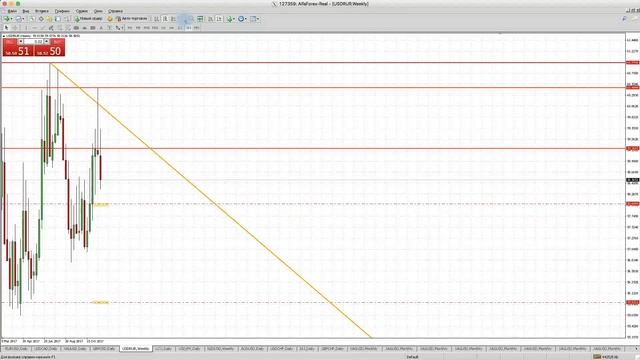Click the Zoom Out chart icon
This screenshot has width=640, height=360.
pyautogui.click(x=191, y=19)
